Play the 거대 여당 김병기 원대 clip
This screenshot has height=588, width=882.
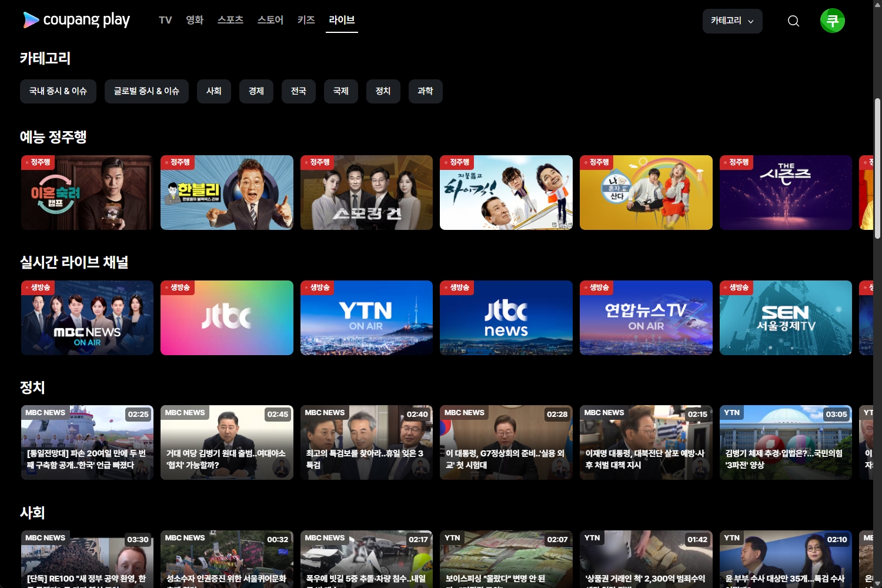point(227,442)
